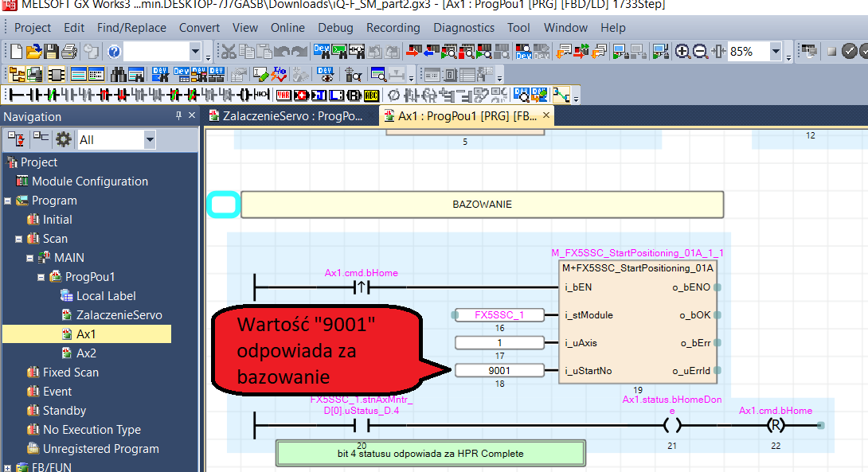Toggle the Navigation window toolbar button
The image size is (868, 472).
[x=17, y=74]
